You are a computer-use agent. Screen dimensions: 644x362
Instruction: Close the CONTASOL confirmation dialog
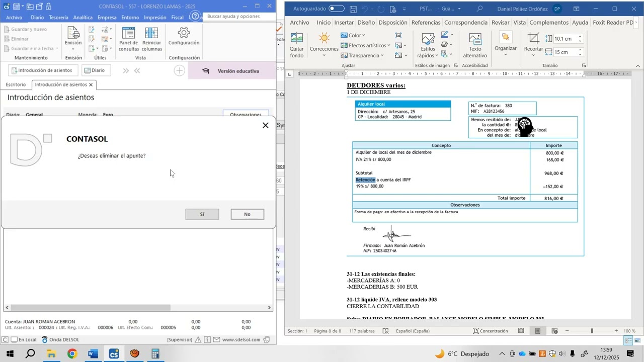click(x=266, y=125)
